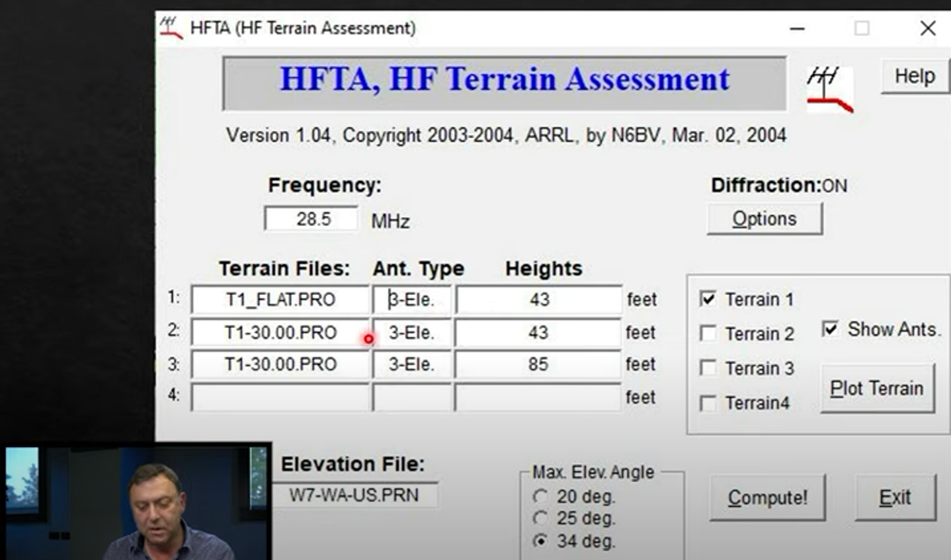Click the elevation file W7-WA-US.PRN

tap(354, 495)
